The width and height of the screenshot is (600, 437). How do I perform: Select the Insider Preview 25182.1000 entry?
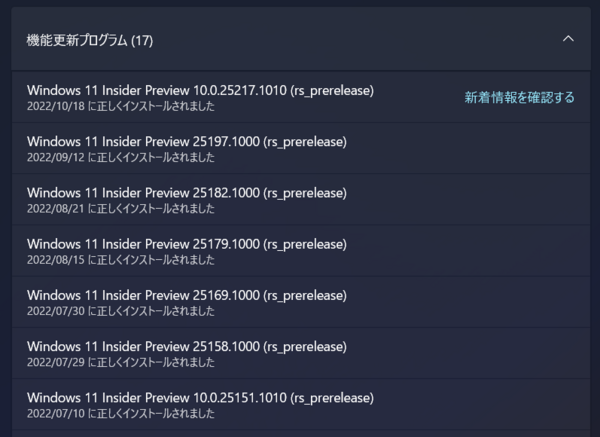tap(186, 192)
